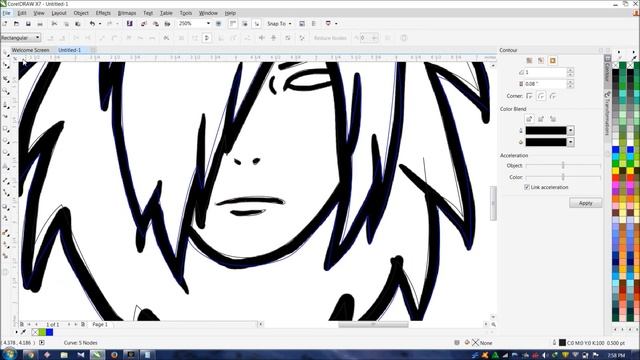Toggle the Show rulers icon

click(233, 24)
